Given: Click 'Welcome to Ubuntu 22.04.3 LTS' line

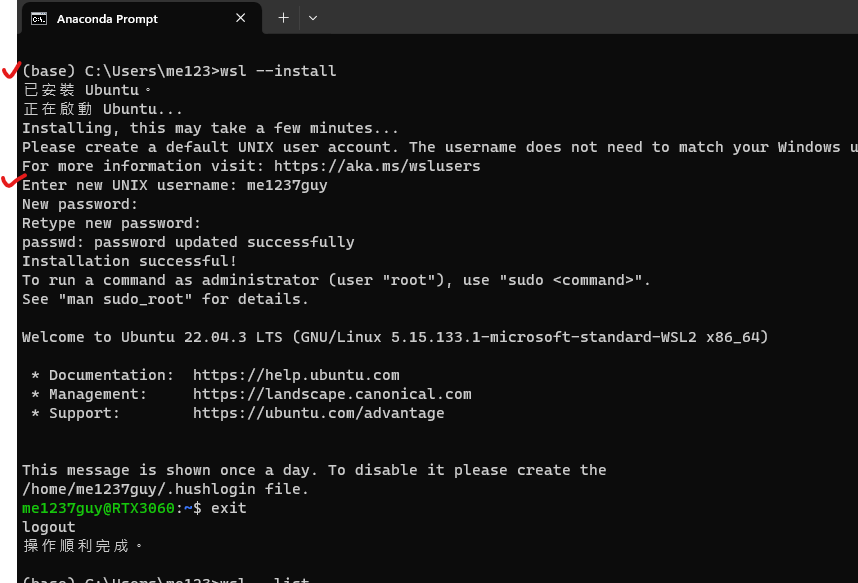Looking at the screenshot, I should point(395,337).
